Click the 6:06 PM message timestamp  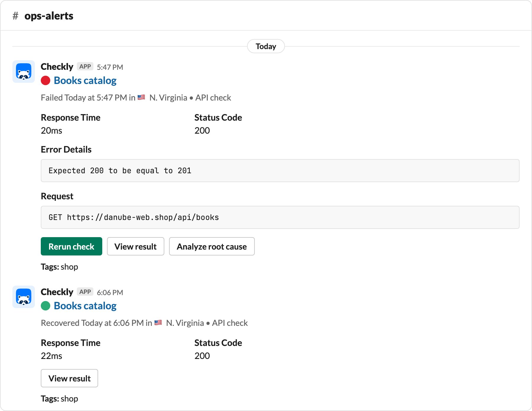[x=110, y=292]
